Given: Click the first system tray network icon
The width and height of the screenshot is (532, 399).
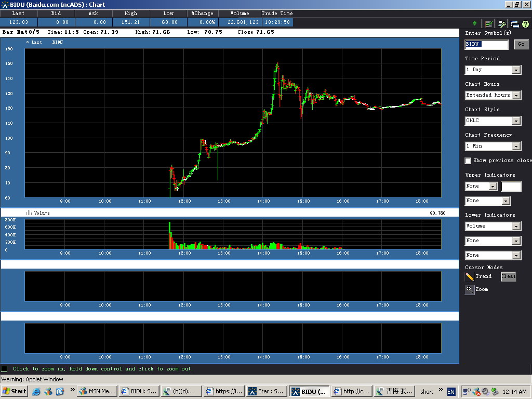Looking at the screenshot, I should [467, 392].
